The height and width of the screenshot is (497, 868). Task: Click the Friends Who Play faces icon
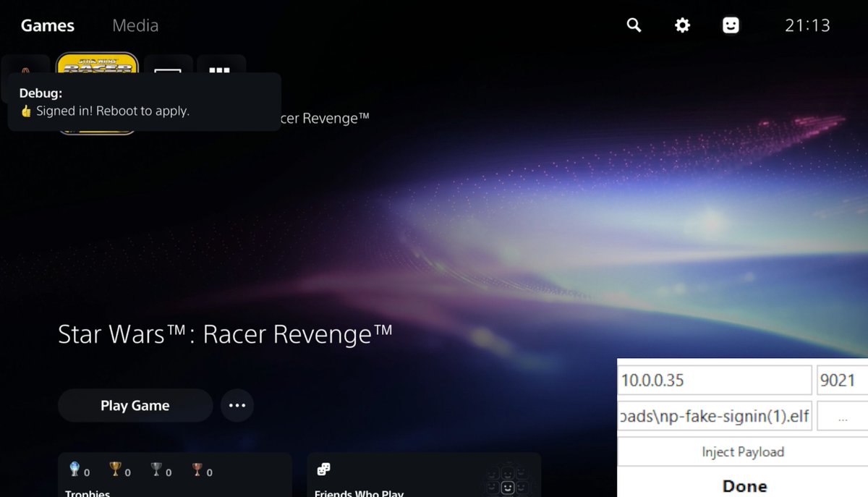click(323, 470)
